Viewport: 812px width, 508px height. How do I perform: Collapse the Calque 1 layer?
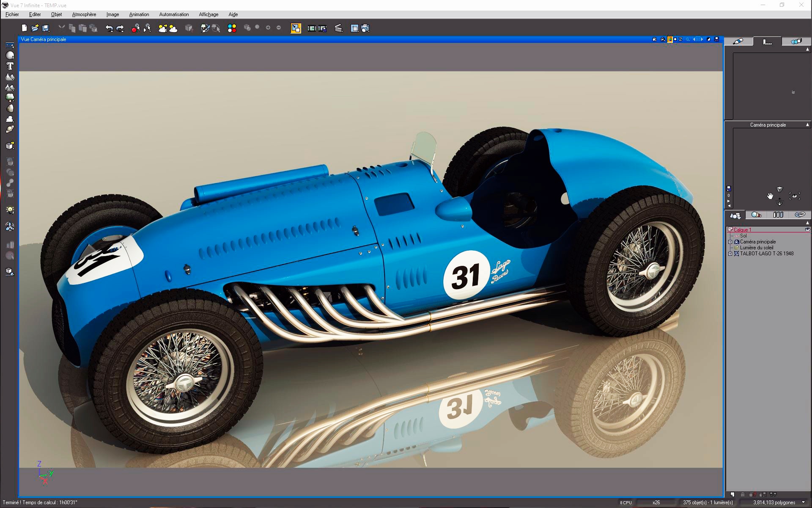pyautogui.click(x=730, y=229)
